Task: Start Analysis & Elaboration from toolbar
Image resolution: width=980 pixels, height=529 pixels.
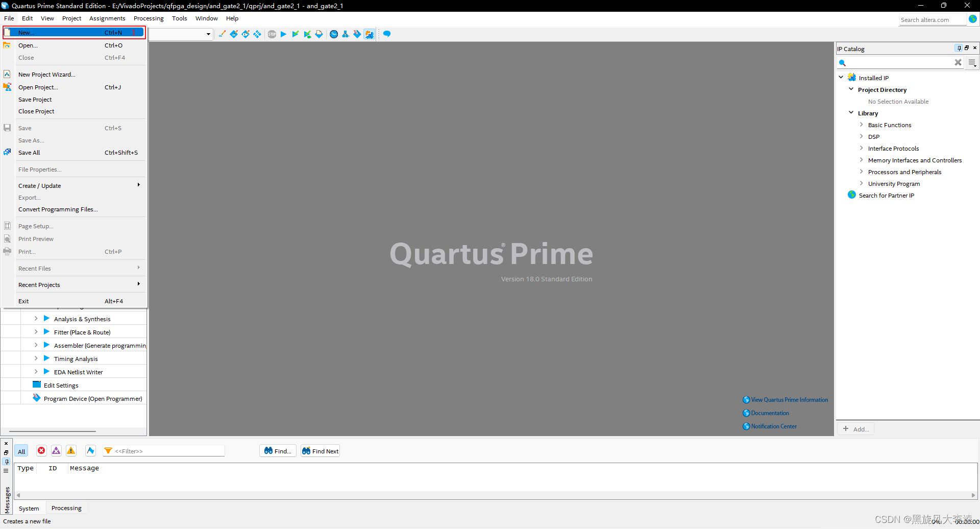Action: [295, 34]
